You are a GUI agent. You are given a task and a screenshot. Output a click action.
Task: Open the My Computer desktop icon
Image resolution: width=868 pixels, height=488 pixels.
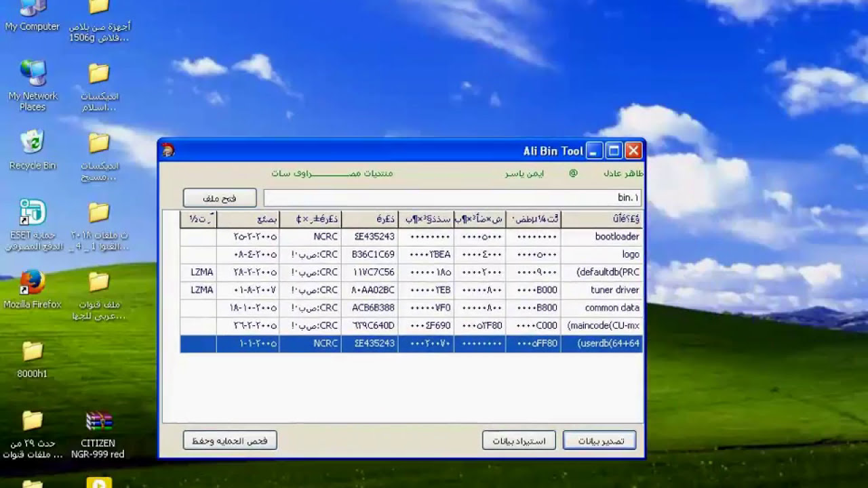[33, 16]
